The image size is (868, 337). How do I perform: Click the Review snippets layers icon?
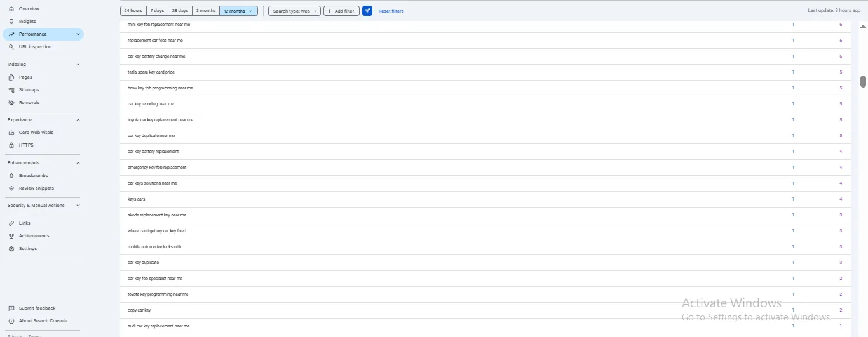11,188
